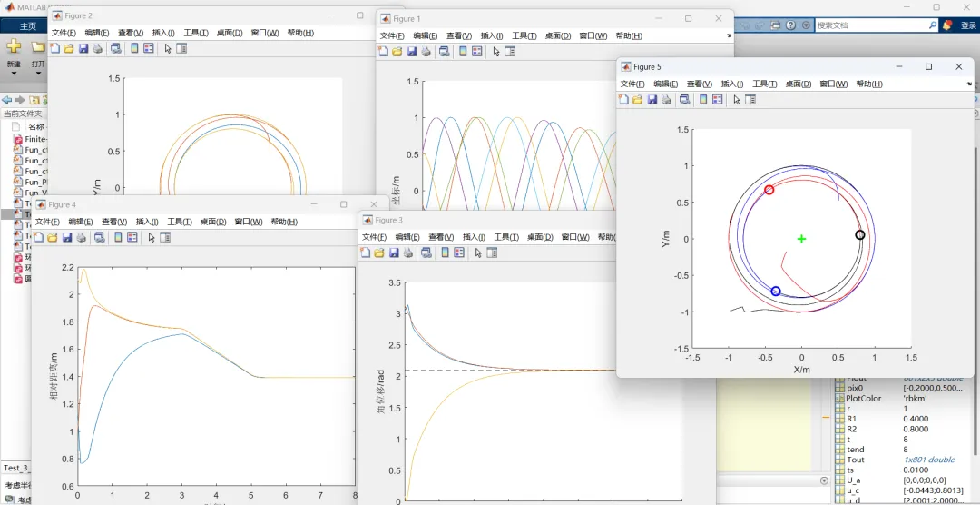Open 插入 menu in Figure 4
This screenshot has height=505, width=980.
(146, 222)
